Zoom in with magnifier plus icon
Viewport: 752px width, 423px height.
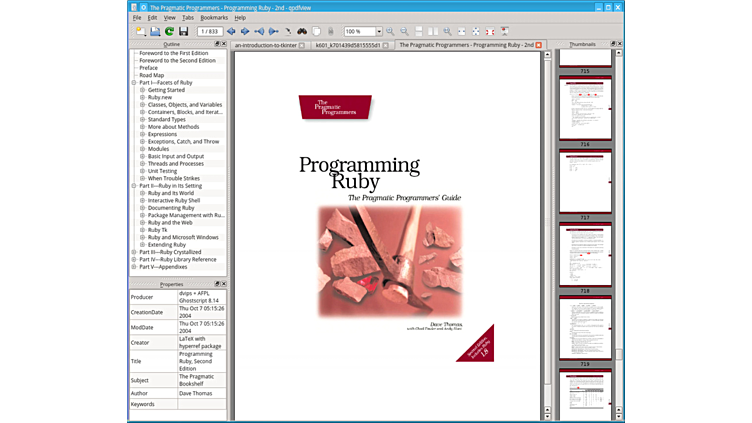[x=390, y=32]
